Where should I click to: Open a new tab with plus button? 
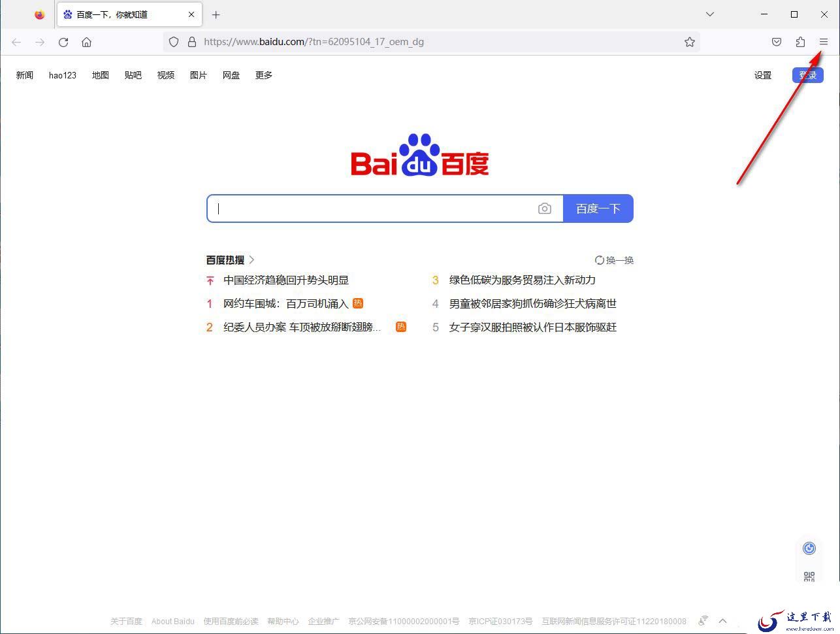[216, 14]
